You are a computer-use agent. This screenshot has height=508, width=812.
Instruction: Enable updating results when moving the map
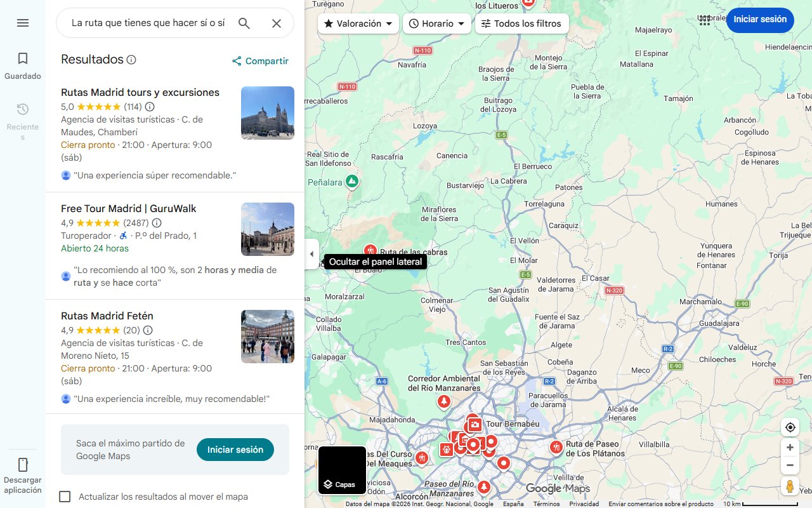click(x=65, y=497)
